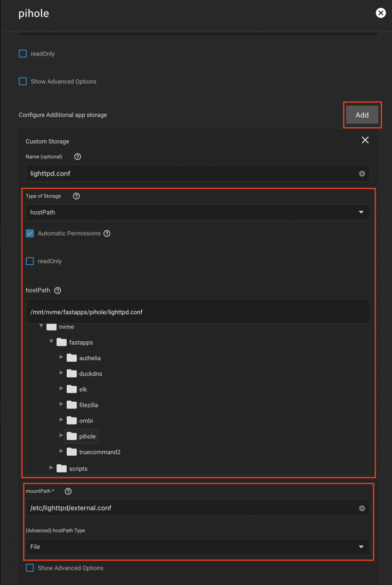Open help for Type of Storage

[76, 196]
